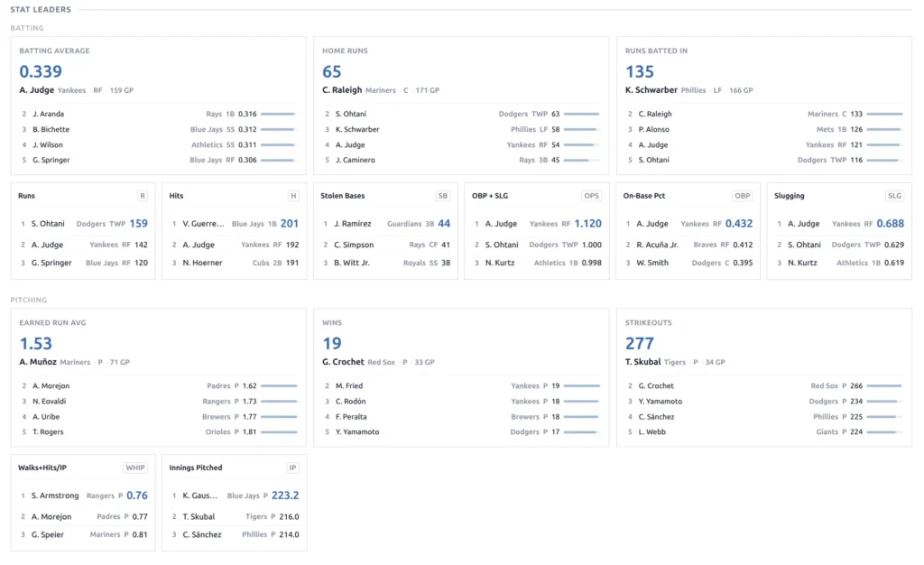Viewport: 924px width, 565px height.
Task: Select M. Fried in wins list
Action: coord(349,386)
